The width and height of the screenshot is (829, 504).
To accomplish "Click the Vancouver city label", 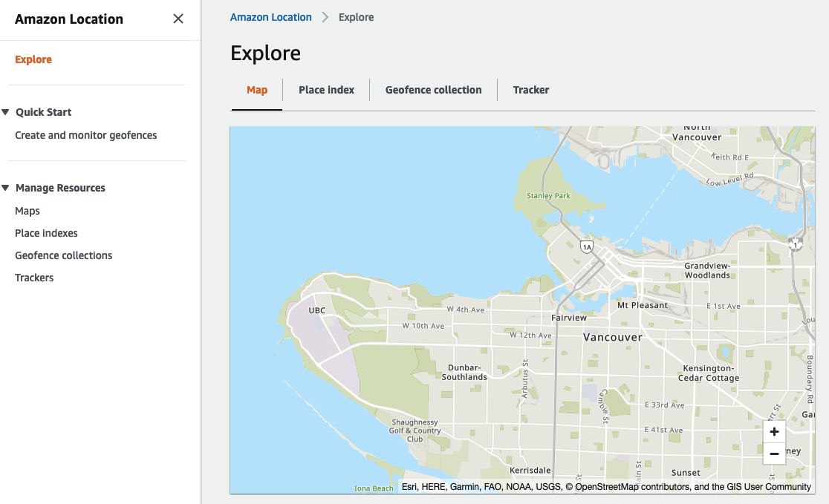I will 613,337.
